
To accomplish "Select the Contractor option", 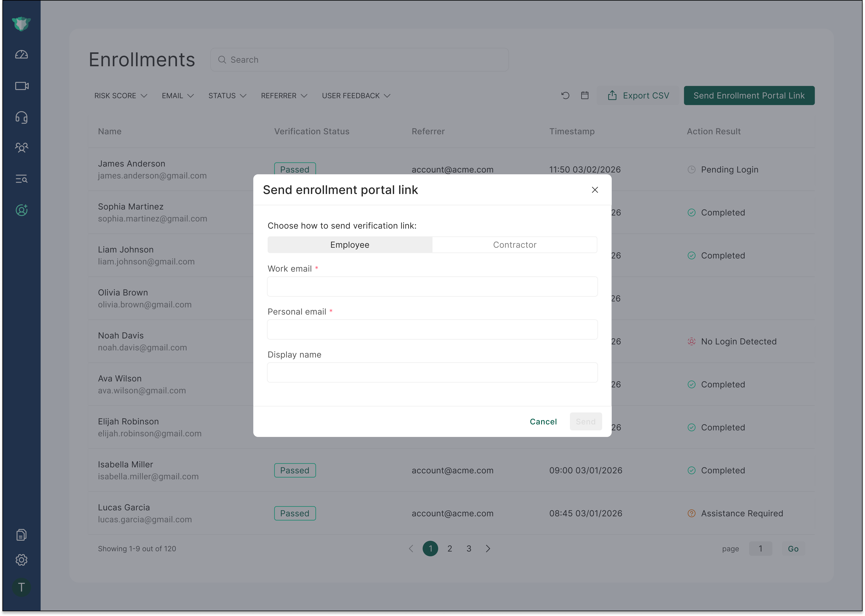I will (515, 245).
